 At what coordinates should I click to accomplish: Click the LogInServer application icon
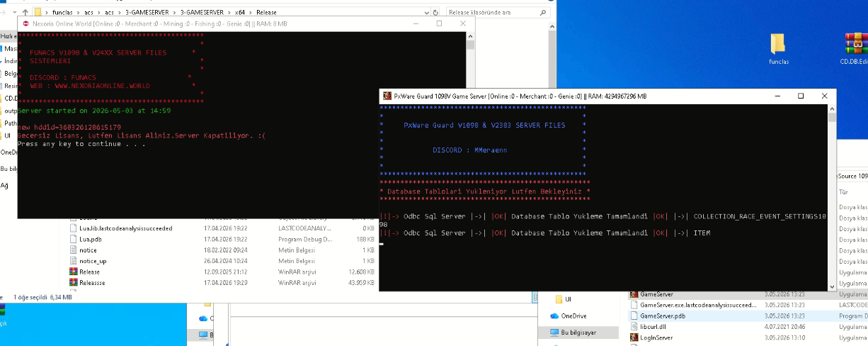click(634, 337)
